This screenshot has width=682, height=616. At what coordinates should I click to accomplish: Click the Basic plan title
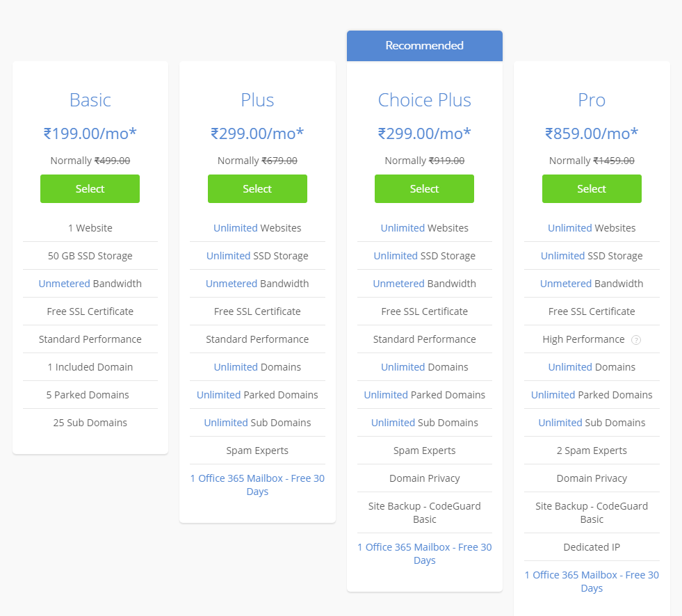90,100
